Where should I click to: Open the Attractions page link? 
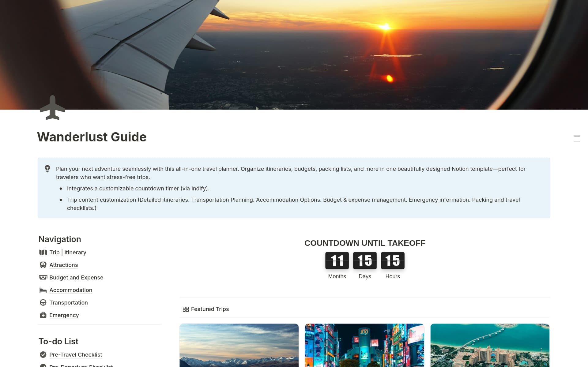(x=63, y=265)
